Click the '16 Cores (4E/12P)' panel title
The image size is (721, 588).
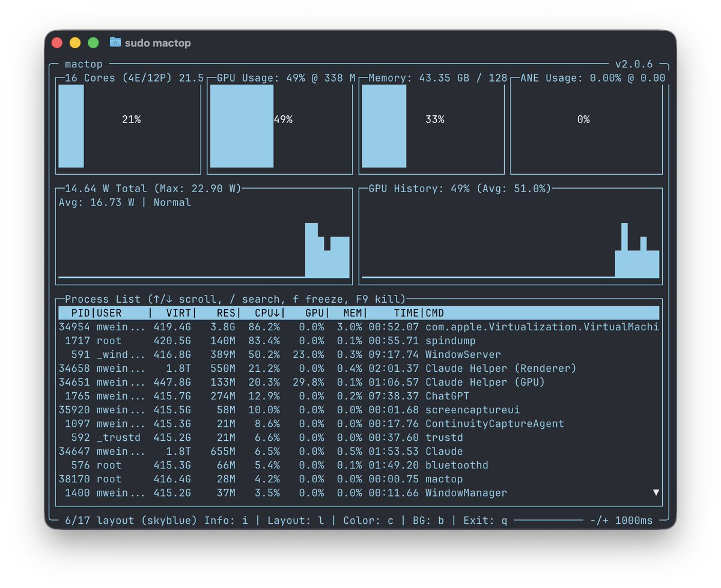click(135, 78)
